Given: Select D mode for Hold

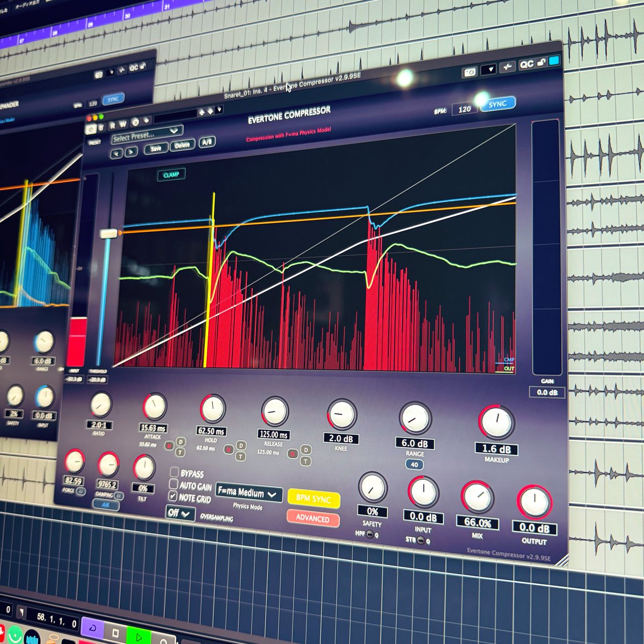Looking at the screenshot, I should (241, 445).
